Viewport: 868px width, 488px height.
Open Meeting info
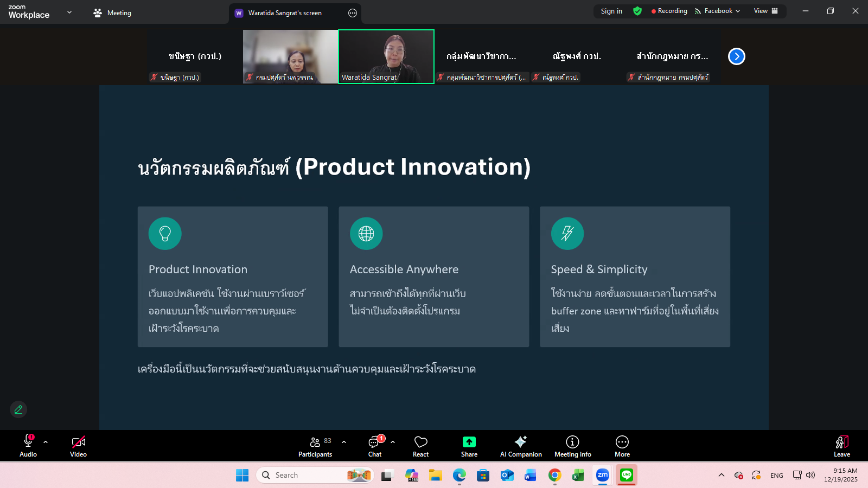tap(572, 446)
